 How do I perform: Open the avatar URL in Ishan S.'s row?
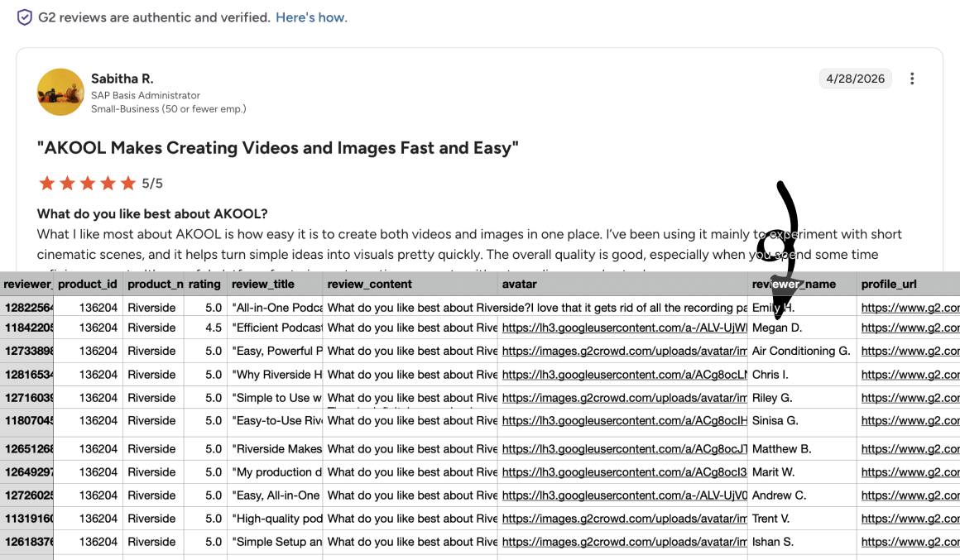coord(624,543)
